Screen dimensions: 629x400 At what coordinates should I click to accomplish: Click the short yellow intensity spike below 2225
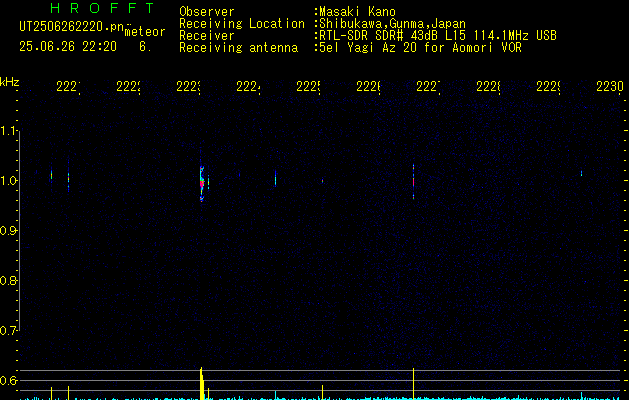(x=322, y=392)
